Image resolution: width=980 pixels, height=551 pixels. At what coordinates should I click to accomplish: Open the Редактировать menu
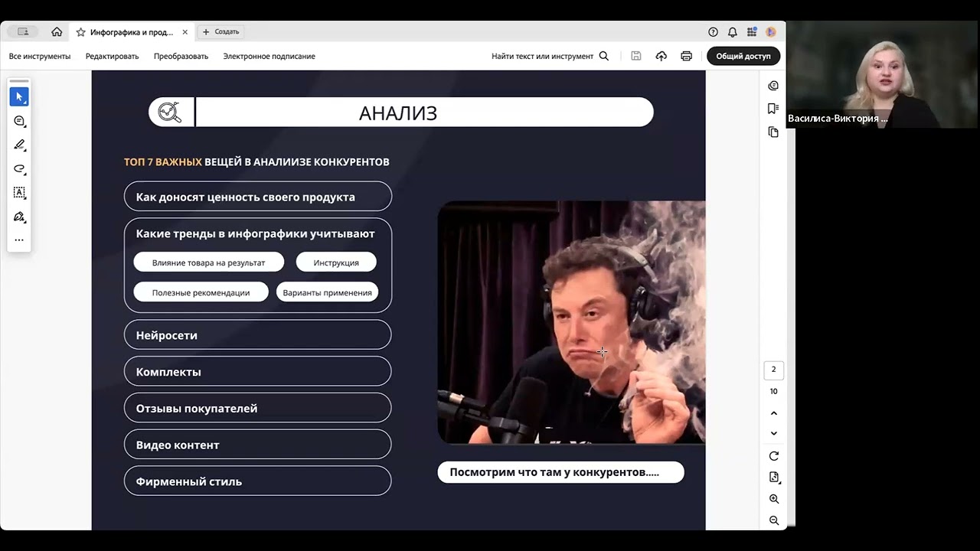112,56
